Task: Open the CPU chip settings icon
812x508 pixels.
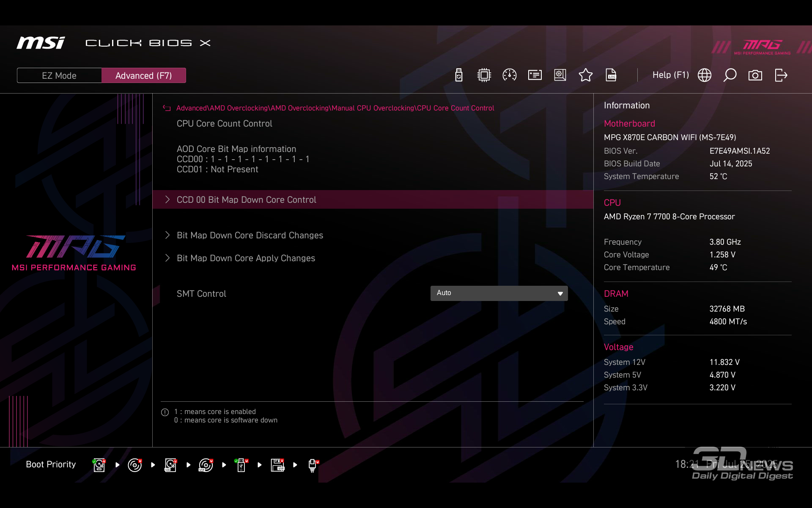Action: (x=484, y=75)
